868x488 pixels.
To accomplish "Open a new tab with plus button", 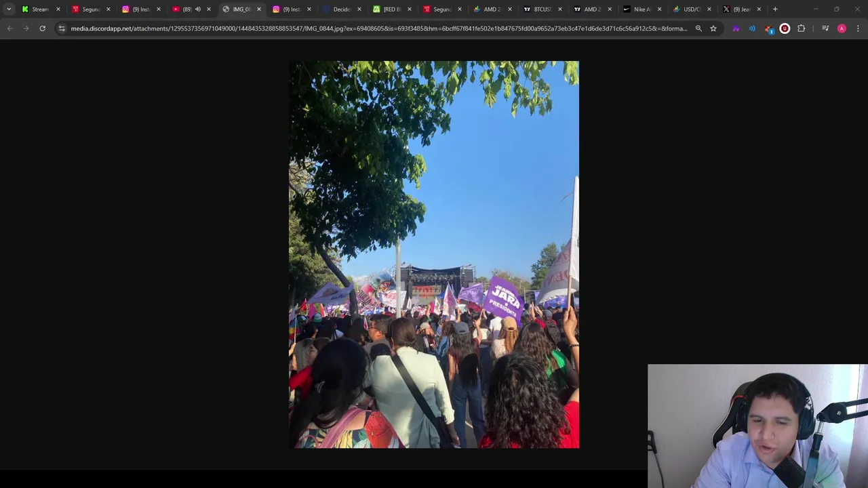I will click(x=775, y=9).
